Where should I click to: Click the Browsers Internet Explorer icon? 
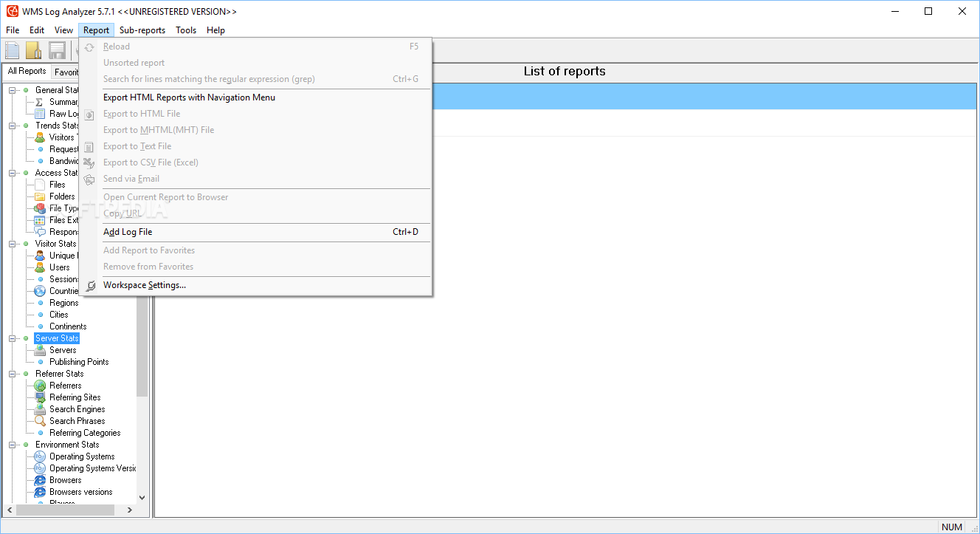coord(40,480)
